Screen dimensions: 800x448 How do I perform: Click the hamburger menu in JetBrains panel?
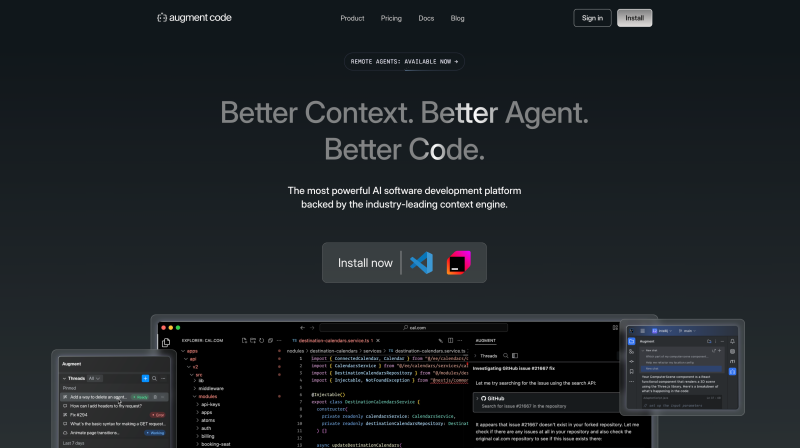pos(642,331)
